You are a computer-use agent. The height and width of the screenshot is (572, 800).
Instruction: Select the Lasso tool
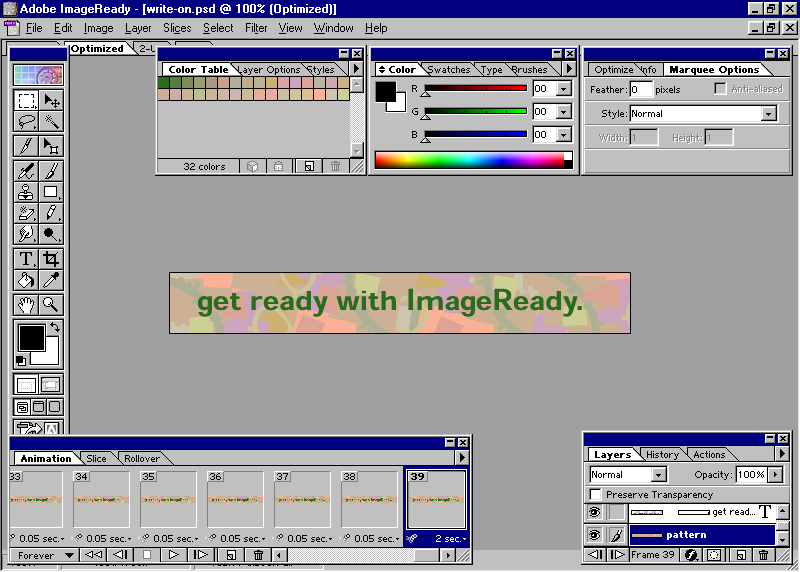click(x=26, y=122)
